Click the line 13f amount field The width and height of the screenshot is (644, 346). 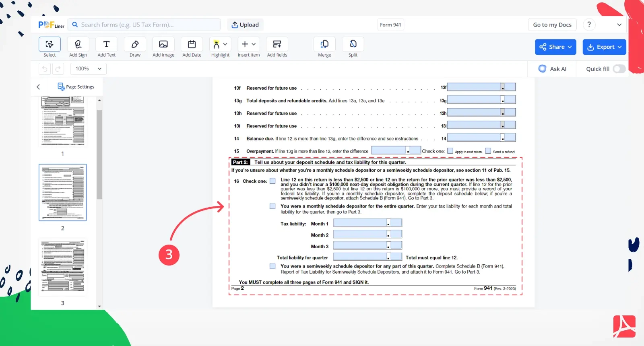(x=474, y=87)
